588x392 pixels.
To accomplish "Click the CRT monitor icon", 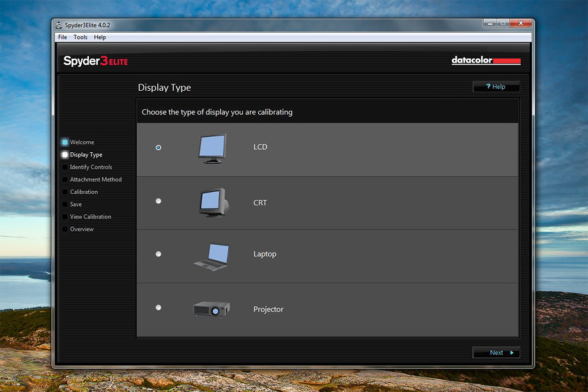I will [x=212, y=203].
